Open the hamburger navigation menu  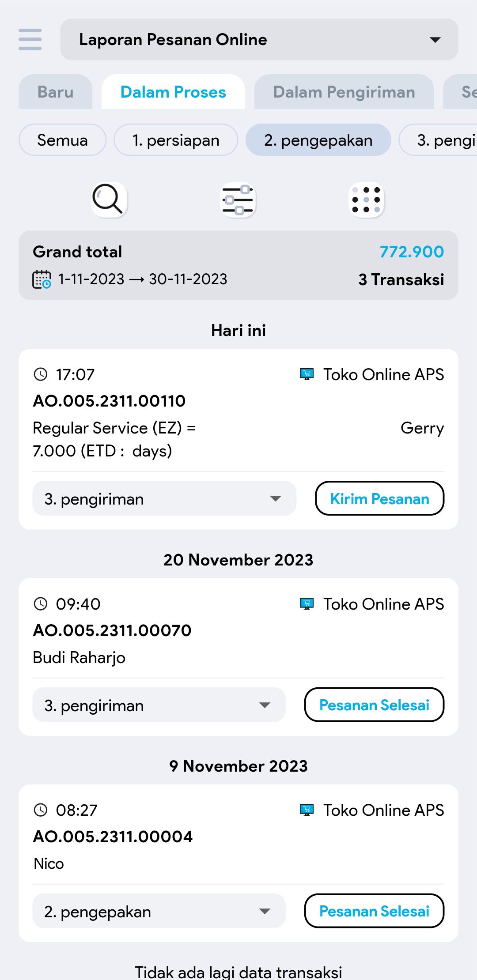tap(30, 40)
